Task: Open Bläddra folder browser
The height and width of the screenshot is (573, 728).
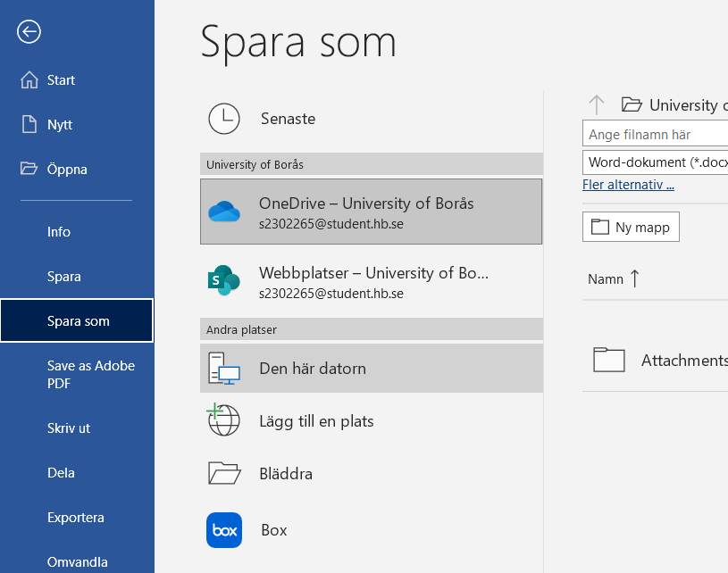Action: (286, 474)
